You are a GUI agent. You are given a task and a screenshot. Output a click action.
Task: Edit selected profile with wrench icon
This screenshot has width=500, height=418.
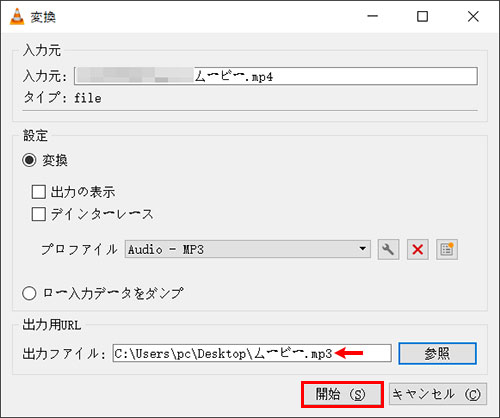[388, 249]
